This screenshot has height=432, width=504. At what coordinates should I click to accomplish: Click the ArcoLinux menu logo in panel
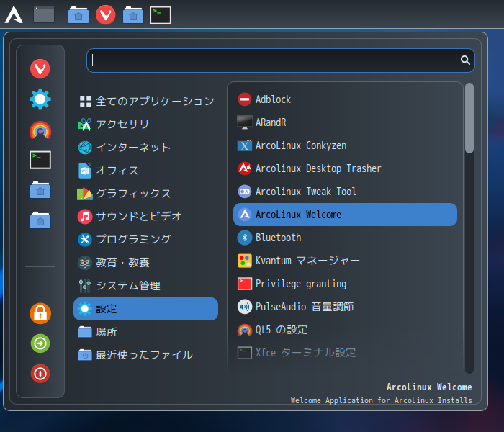click(x=14, y=15)
